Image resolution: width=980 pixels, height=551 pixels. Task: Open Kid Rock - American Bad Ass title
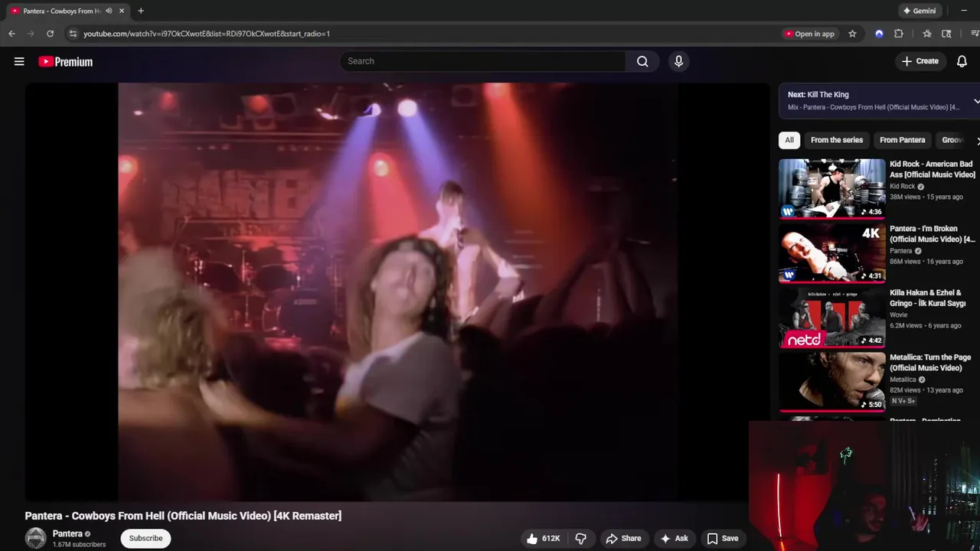(x=933, y=169)
